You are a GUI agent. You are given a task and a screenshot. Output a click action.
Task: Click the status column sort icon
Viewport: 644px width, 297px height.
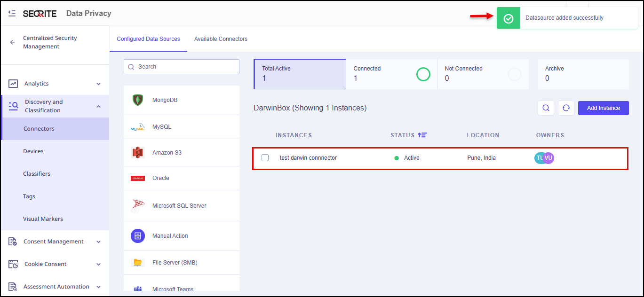tap(422, 135)
